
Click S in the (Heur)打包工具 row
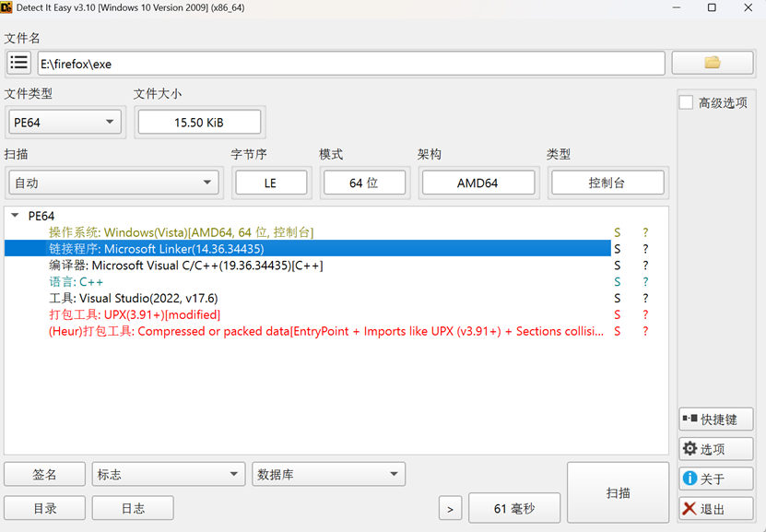click(618, 332)
